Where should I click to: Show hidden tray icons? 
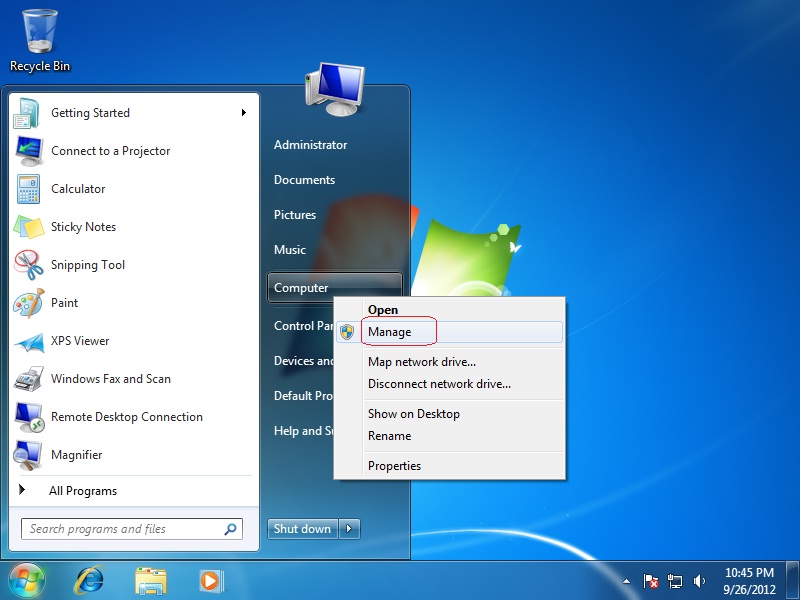[x=627, y=581]
